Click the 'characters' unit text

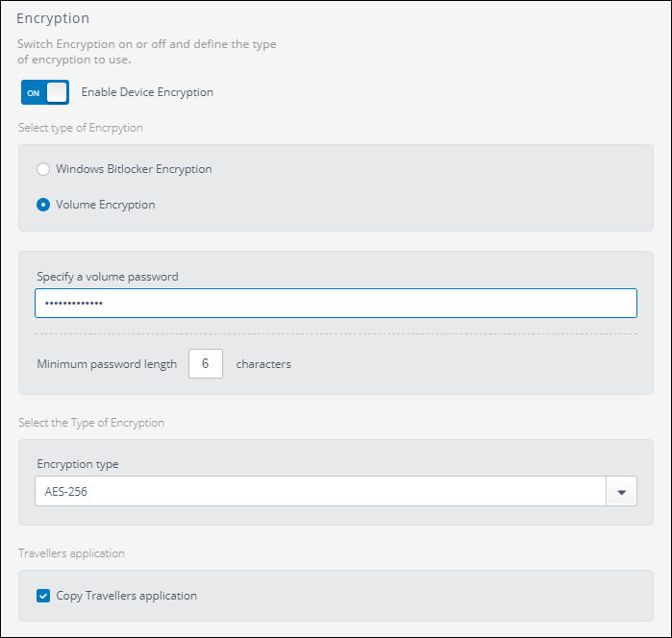(x=263, y=364)
